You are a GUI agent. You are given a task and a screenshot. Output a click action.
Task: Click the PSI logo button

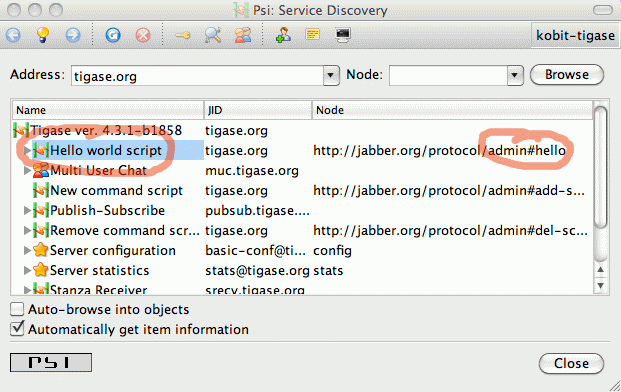tap(51, 362)
